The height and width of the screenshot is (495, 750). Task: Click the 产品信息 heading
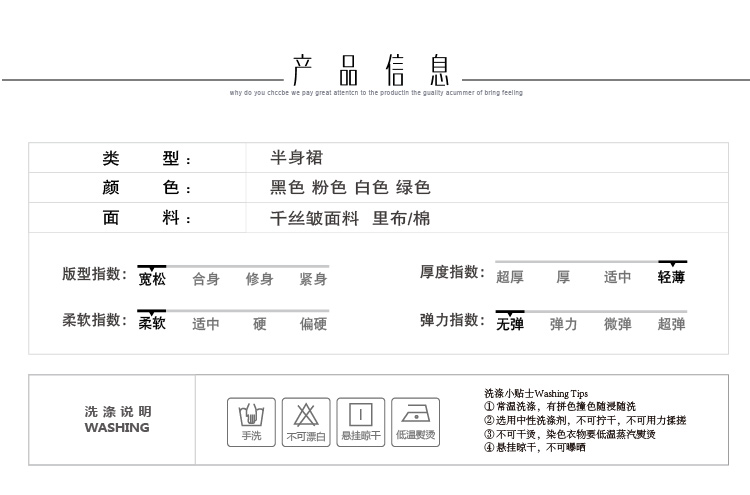pos(372,70)
